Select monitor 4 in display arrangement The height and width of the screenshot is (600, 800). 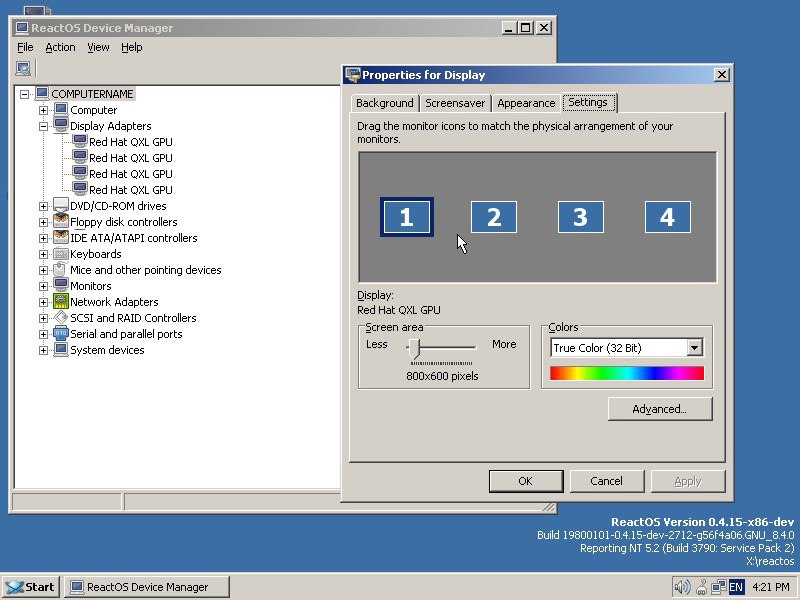[668, 217]
